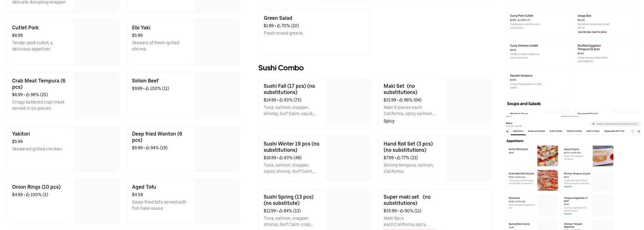Focus the restaurant menu search field
Viewport: 644px width, 230px height.
(616, 124)
